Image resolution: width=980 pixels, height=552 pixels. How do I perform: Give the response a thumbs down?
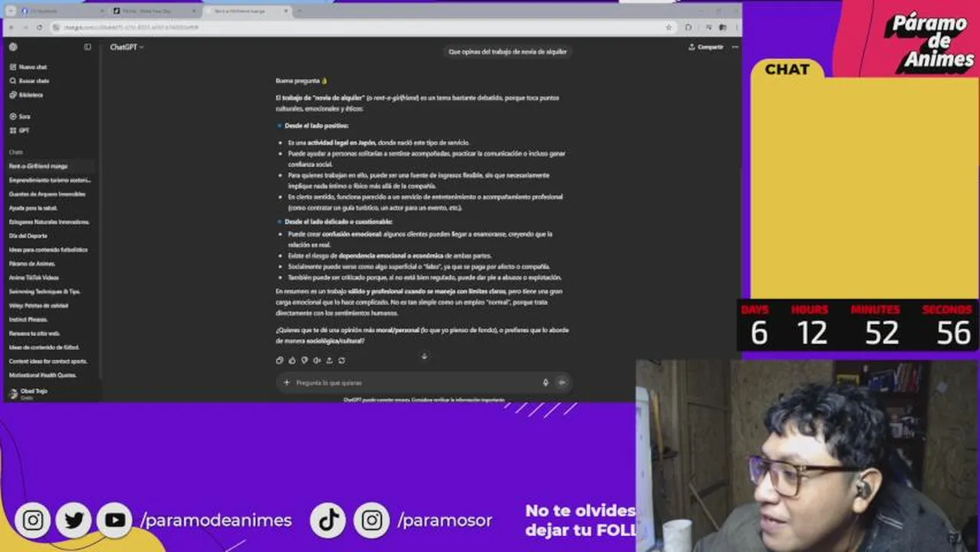point(304,360)
